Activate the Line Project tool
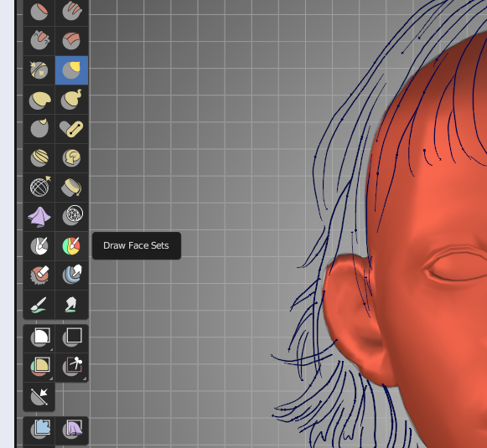This screenshot has height=448, width=487. coord(39,397)
